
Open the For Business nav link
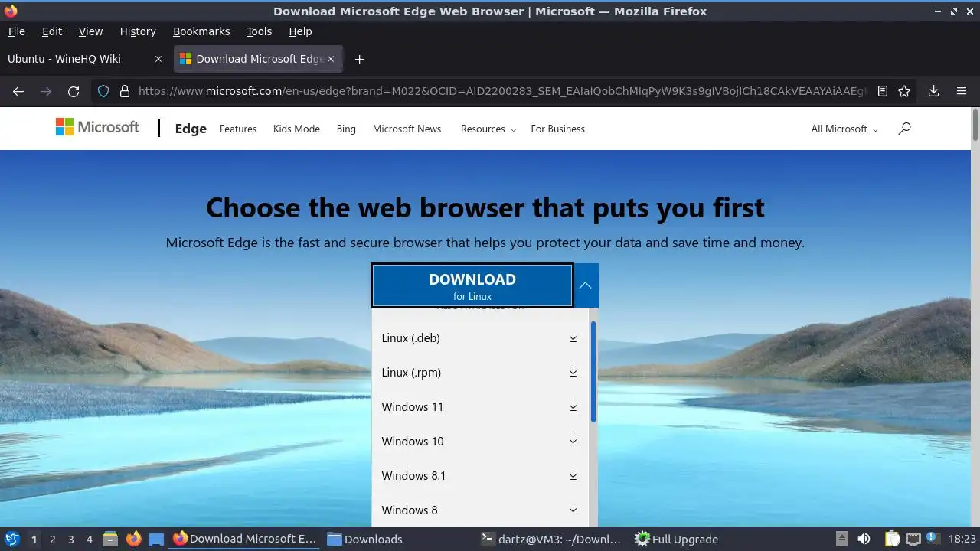(557, 129)
